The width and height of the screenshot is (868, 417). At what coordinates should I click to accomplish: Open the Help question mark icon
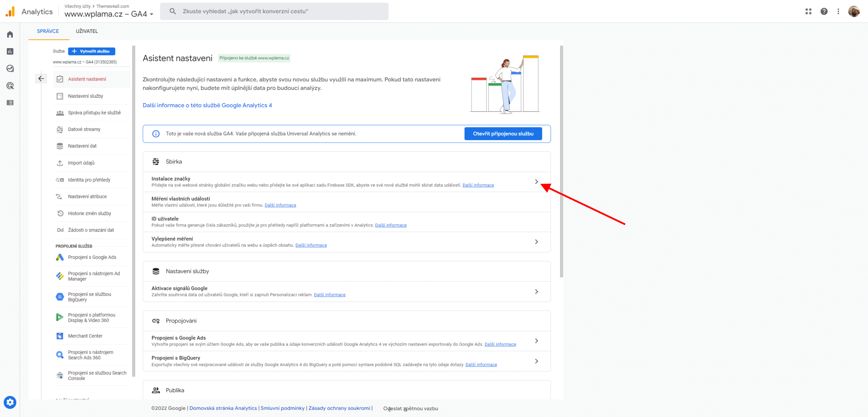point(824,11)
